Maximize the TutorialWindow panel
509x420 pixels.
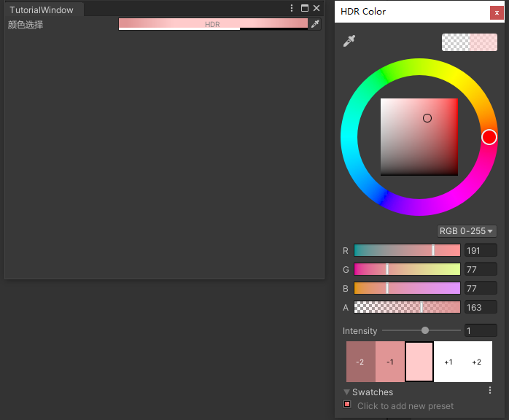(305, 8)
